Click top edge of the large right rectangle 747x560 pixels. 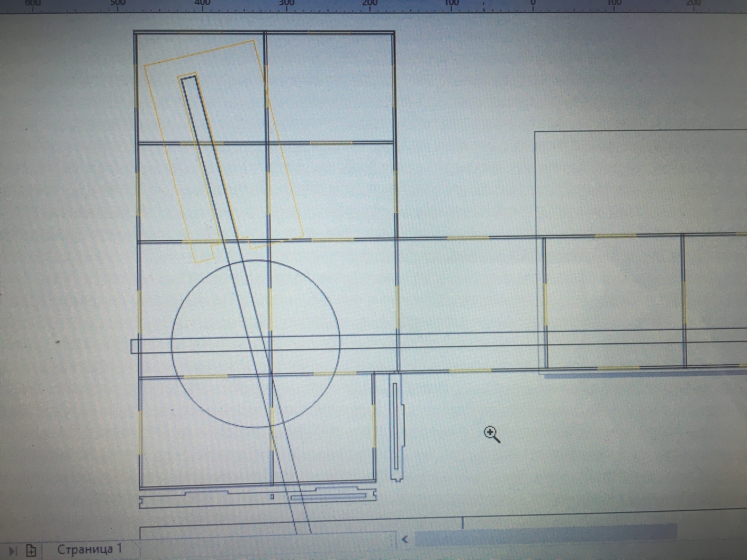(635, 131)
